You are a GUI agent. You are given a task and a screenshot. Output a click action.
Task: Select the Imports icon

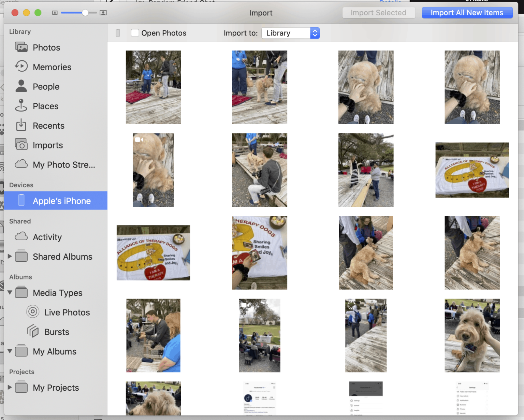[21, 145]
